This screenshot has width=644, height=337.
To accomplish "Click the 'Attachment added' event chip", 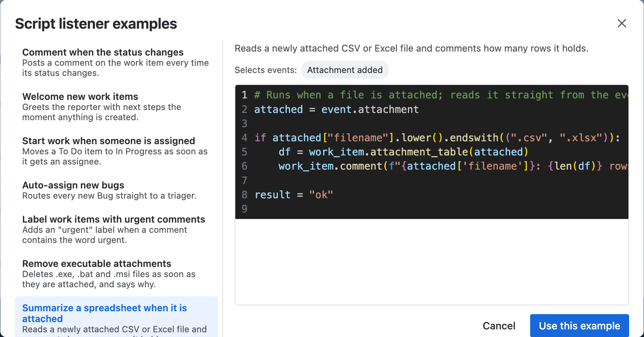I will pos(345,70).
